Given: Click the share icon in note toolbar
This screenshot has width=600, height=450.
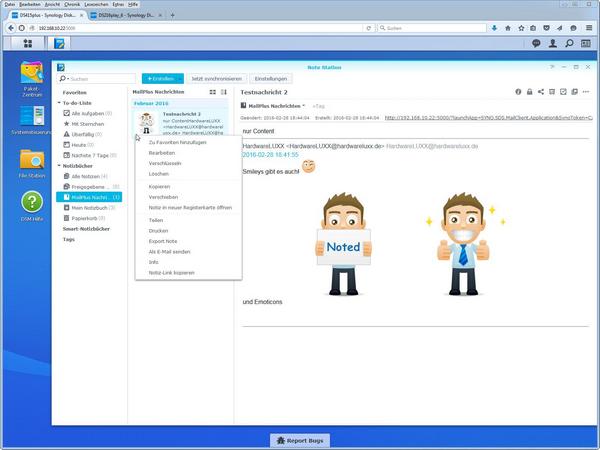Looking at the screenshot, I should pyautogui.click(x=541, y=92).
